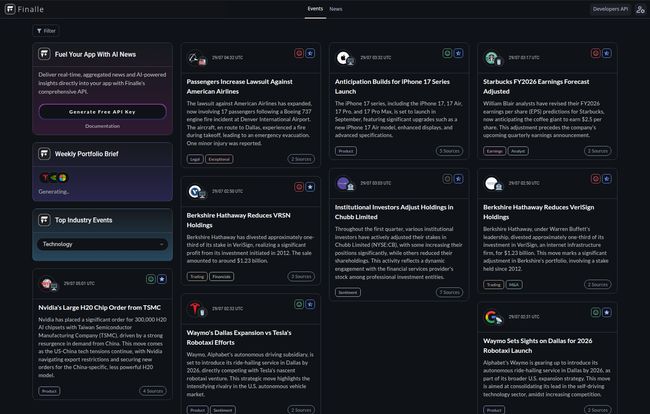Select the Financials tag on VRSN card

click(x=221, y=276)
